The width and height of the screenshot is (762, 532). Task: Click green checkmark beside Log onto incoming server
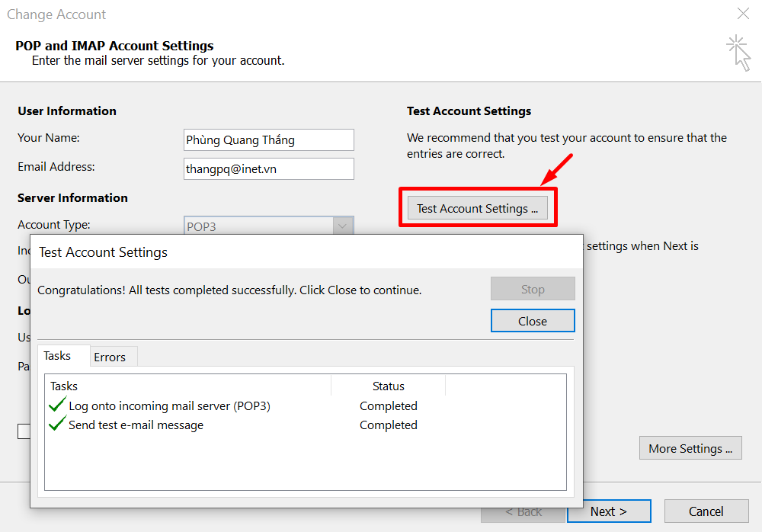[57, 405]
